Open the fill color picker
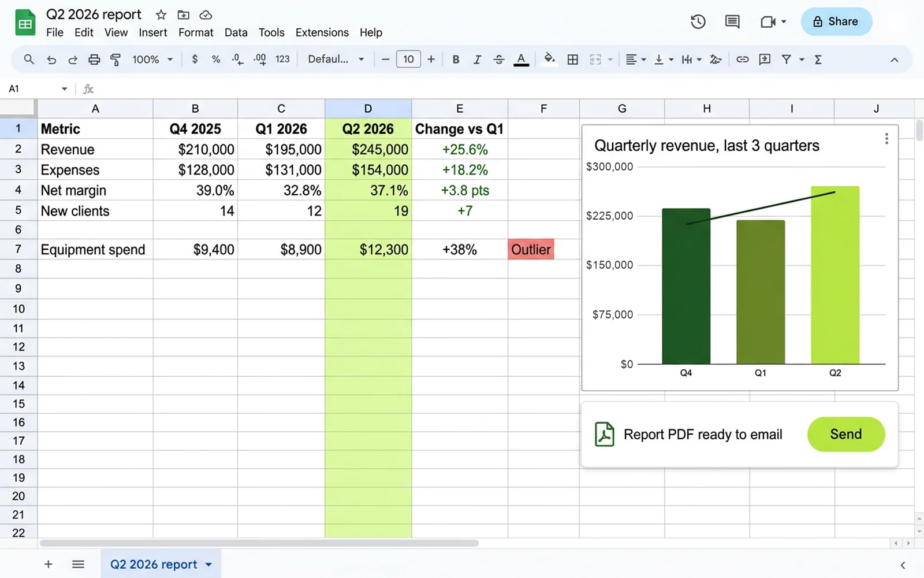Image resolution: width=924 pixels, height=578 pixels. pyautogui.click(x=550, y=59)
